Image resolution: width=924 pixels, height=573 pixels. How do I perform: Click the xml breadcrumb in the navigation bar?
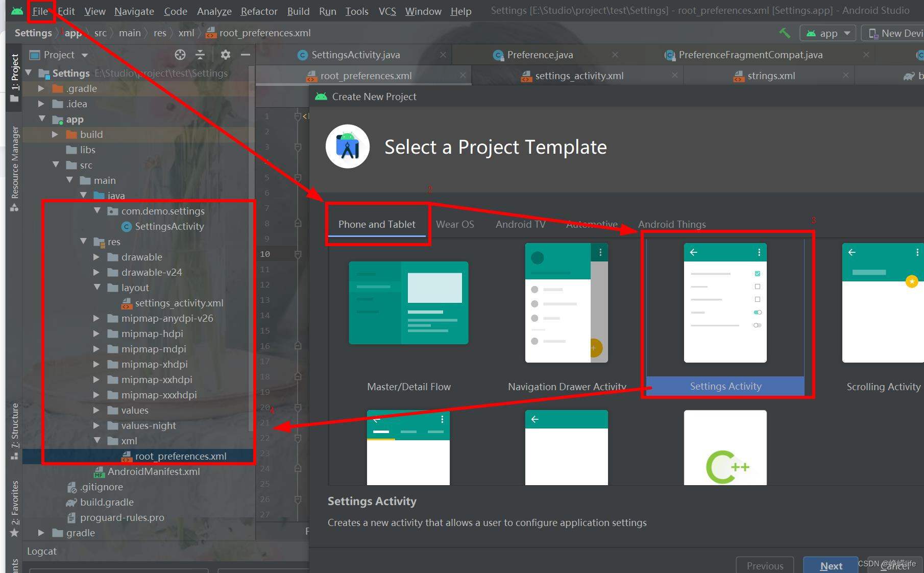[186, 33]
